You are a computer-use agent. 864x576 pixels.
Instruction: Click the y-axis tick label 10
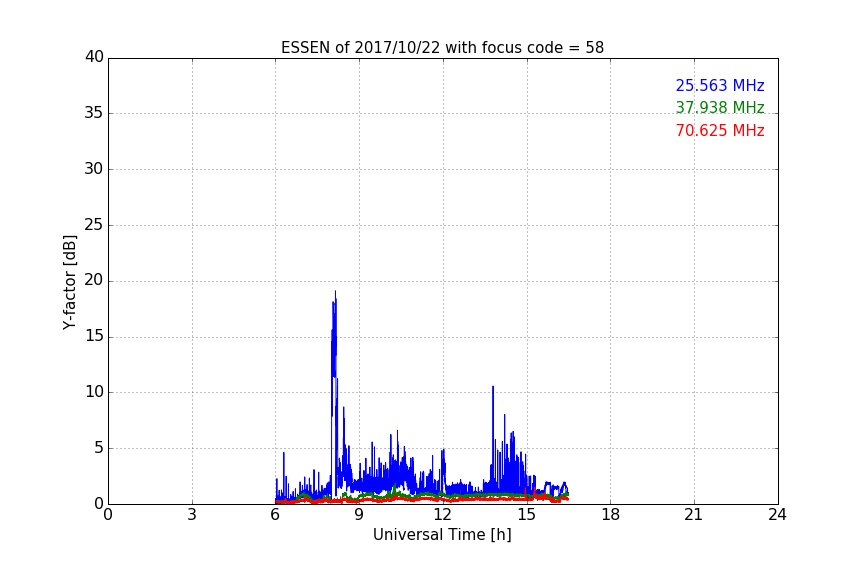click(94, 392)
